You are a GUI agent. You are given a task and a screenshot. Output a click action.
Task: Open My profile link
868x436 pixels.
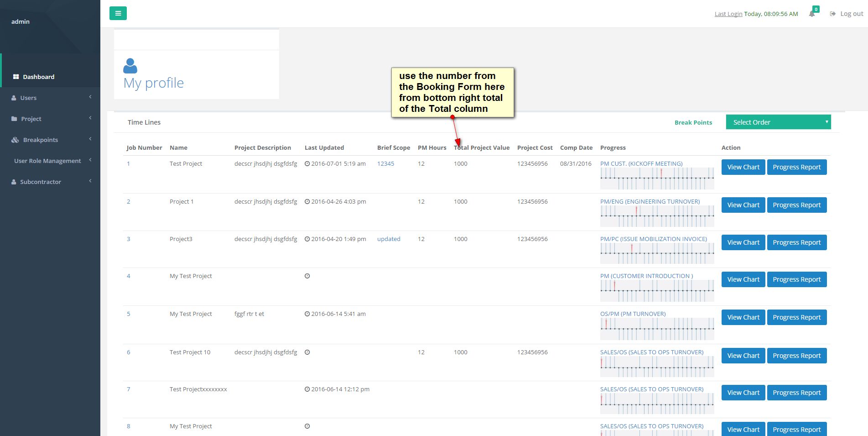[154, 83]
